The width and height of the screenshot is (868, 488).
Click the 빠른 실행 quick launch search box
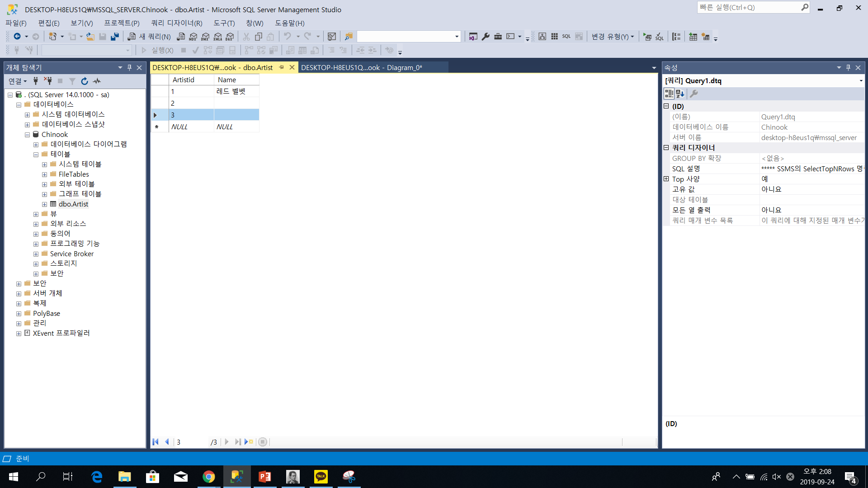(x=753, y=7)
